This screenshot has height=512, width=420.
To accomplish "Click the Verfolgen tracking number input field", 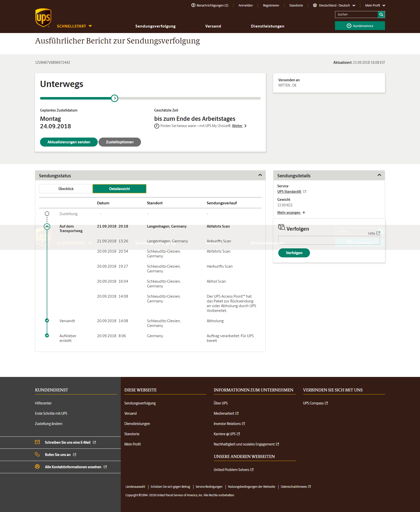I will pos(329,240).
